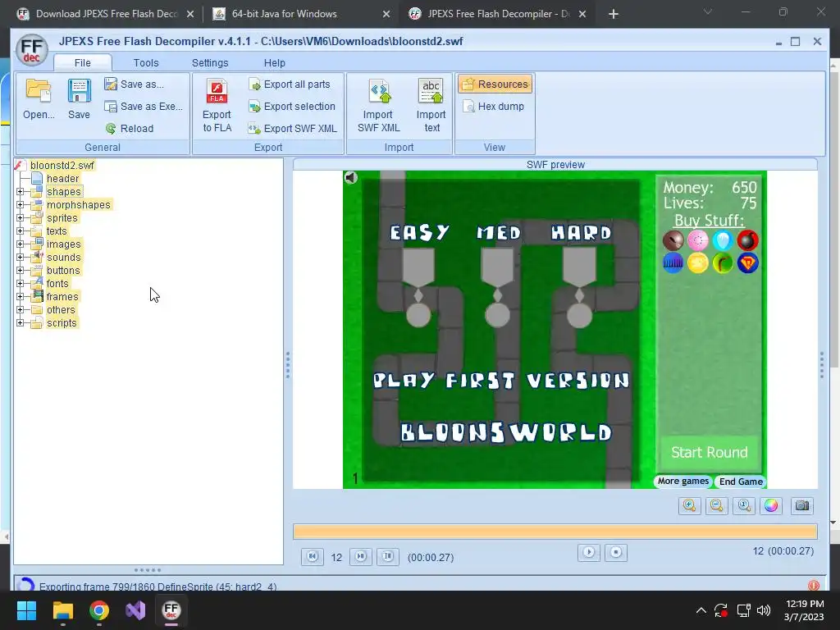Choose Save as... option
Image resolution: width=840 pixels, height=630 pixels.
pos(135,84)
